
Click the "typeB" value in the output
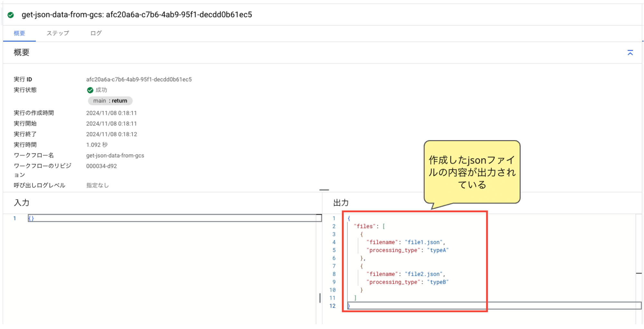pos(438,282)
